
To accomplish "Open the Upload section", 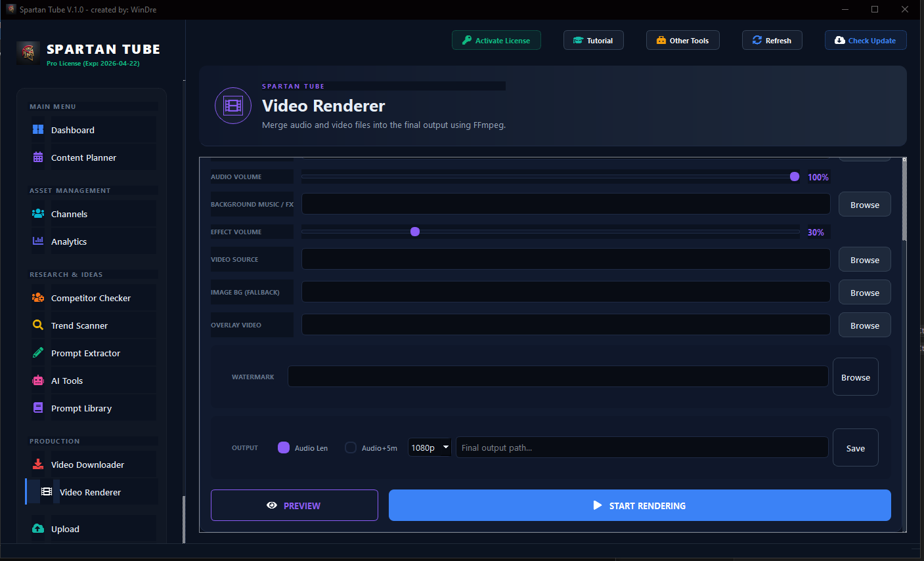I will (x=65, y=529).
